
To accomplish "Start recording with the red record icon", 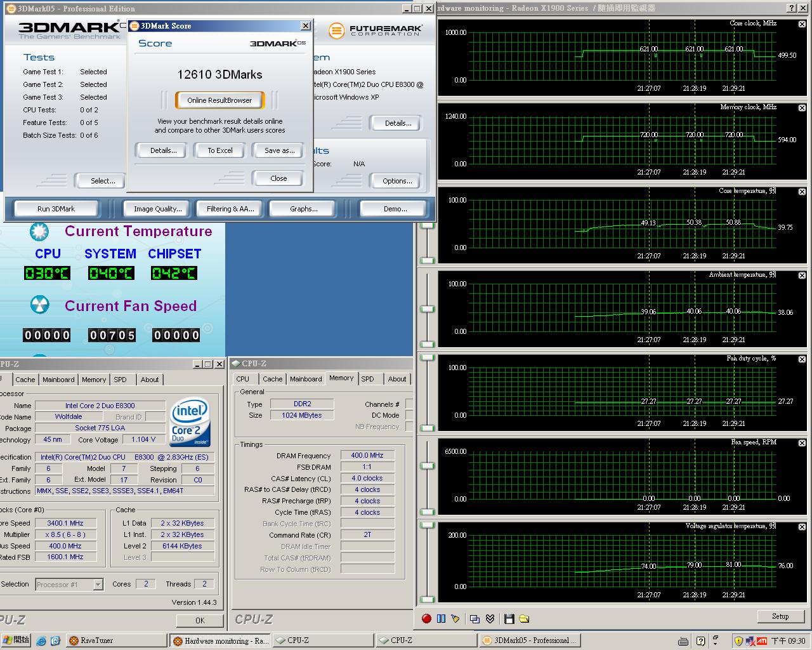I will pyautogui.click(x=426, y=618).
